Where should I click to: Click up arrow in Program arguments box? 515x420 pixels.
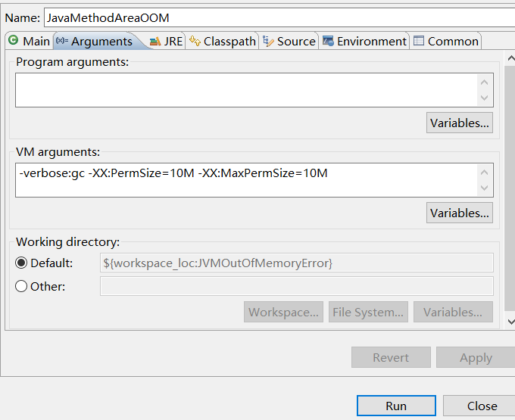pos(484,82)
